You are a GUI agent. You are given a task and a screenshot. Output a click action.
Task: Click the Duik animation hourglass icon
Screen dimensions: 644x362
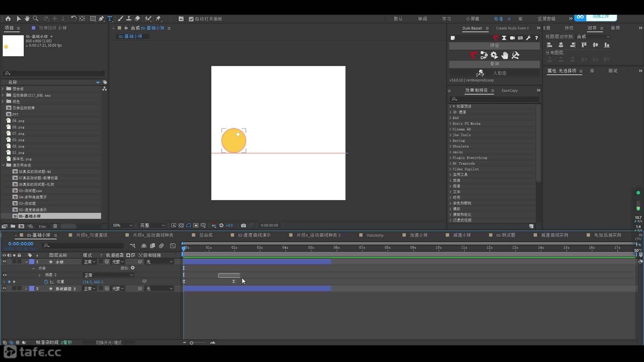(x=504, y=38)
